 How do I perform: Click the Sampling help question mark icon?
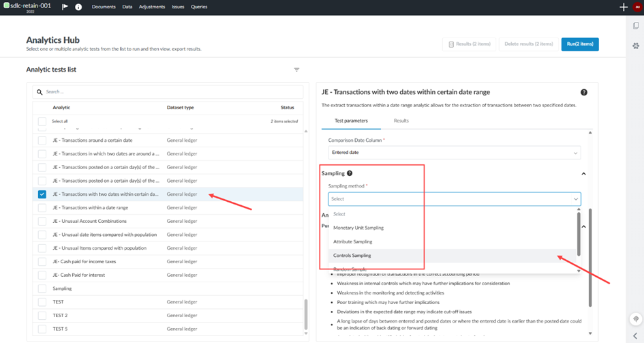pyautogui.click(x=350, y=173)
